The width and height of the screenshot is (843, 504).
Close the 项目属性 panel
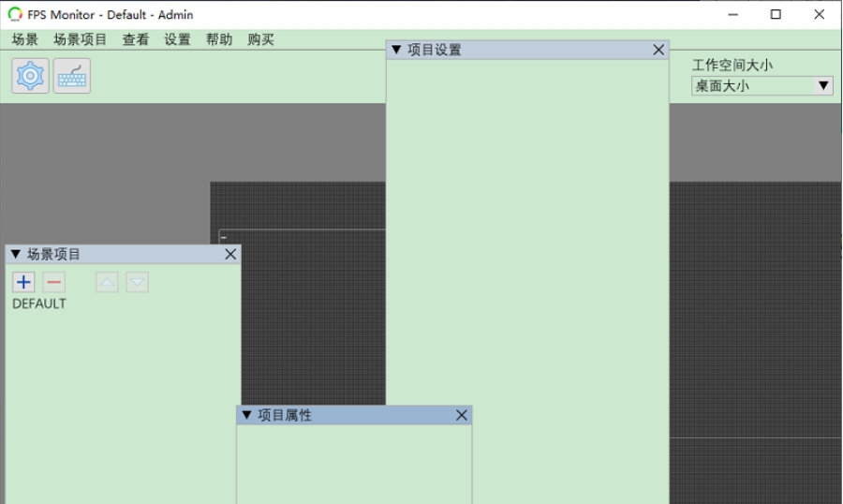[x=462, y=415]
